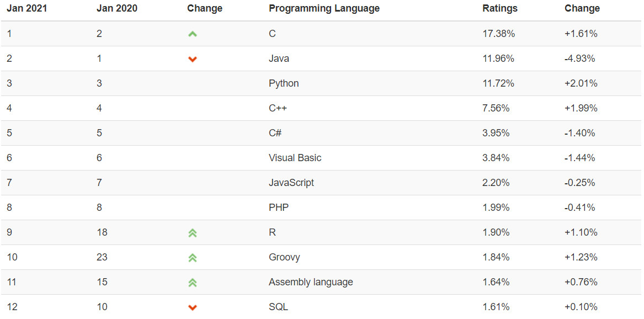This screenshot has width=644, height=319.
Task: Click the red down arrow beside Java
Action: [x=192, y=59]
